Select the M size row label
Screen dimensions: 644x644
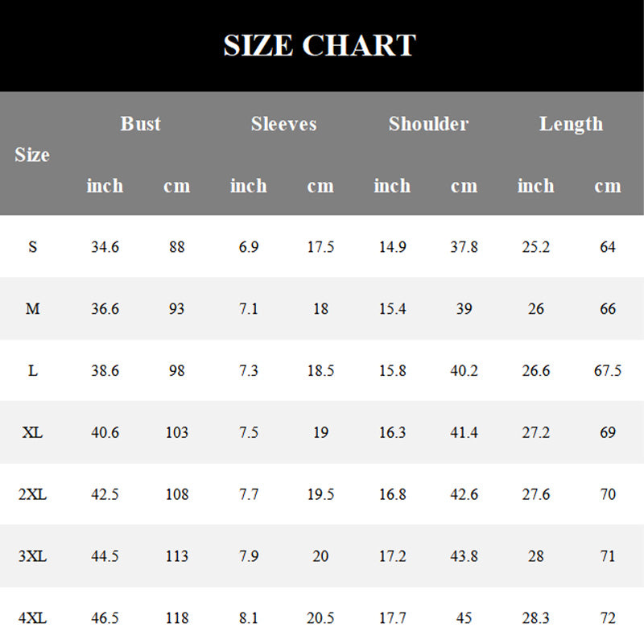click(x=32, y=309)
